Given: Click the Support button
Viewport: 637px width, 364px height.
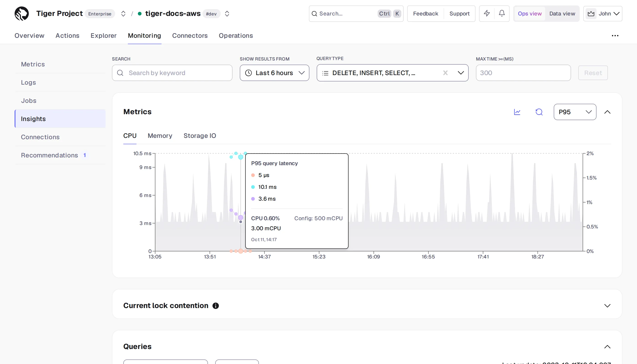Looking at the screenshot, I should [459, 13].
